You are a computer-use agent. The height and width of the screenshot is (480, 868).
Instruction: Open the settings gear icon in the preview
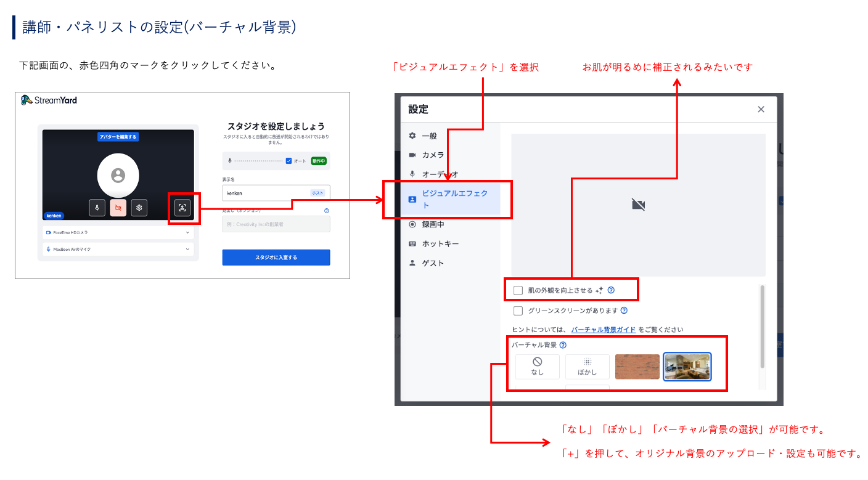coord(139,208)
